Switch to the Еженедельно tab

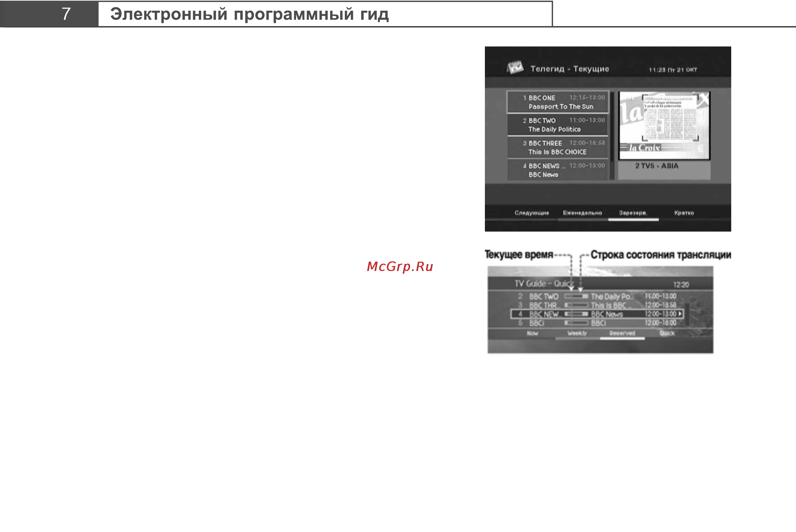pyautogui.click(x=582, y=213)
